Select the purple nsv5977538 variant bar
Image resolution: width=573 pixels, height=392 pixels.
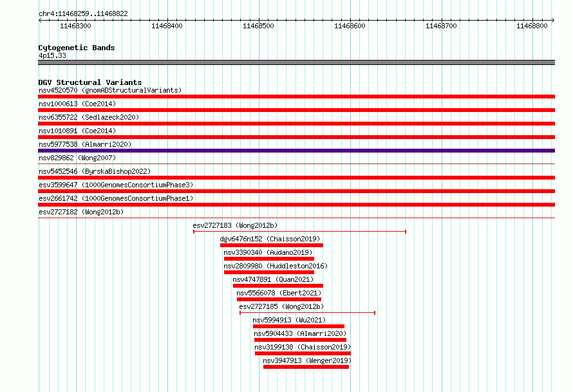coord(296,151)
